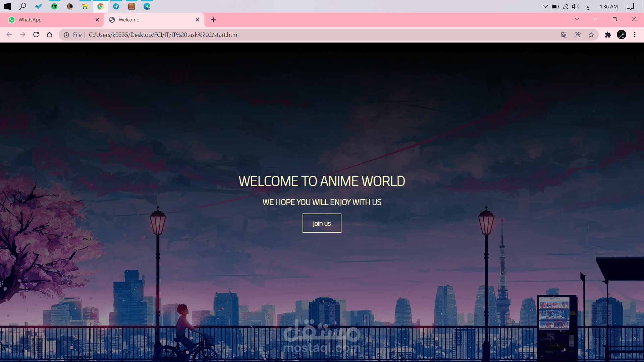This screenshot has width=644, height=362.
Task: Switch to Chrome in the taskbar
Action: pos(100,6)
